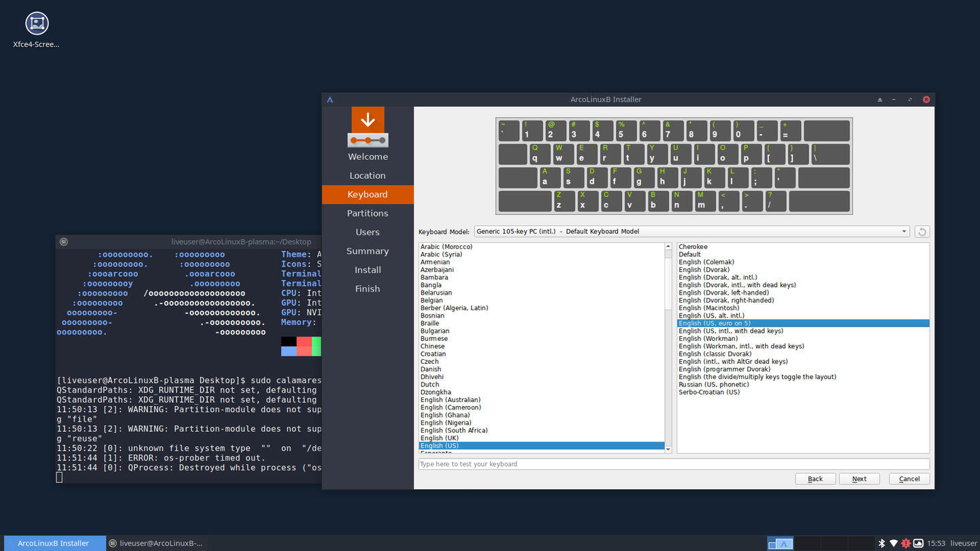980x551 pixels.
Task: Reset keyboard model with the revert icon
Action: coord(921,231)
